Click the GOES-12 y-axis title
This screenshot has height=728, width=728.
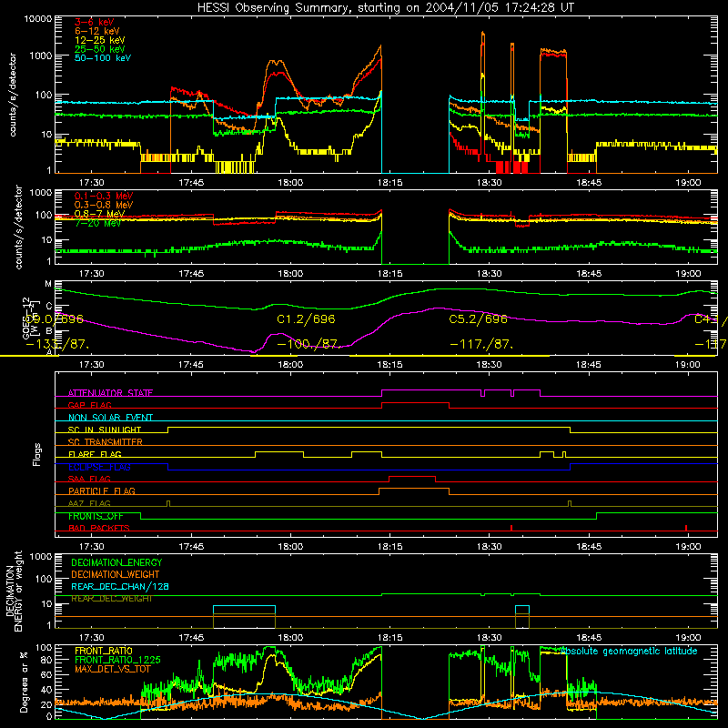pos(26,318)
